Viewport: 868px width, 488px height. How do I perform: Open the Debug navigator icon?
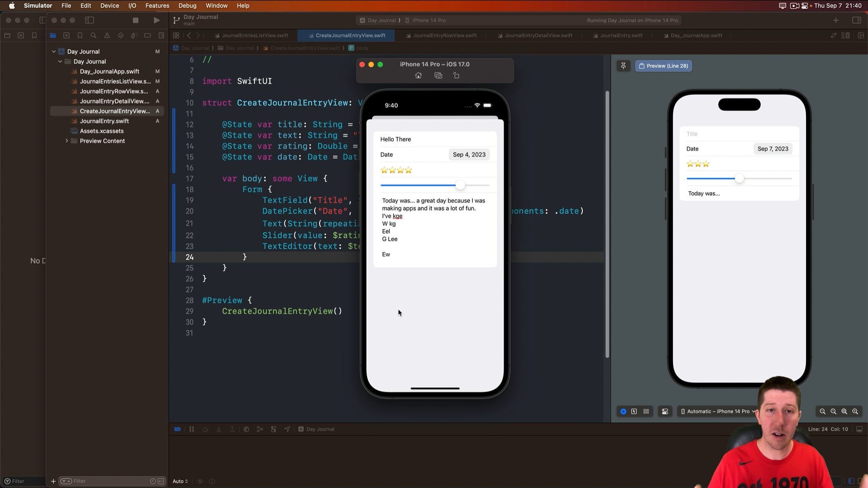coord(134,35)
